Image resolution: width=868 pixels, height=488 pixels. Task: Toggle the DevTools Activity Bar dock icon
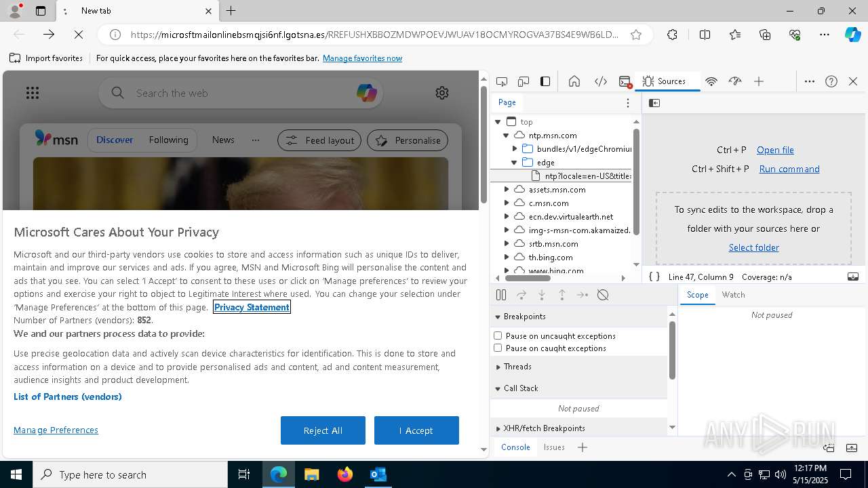(545, 81)
